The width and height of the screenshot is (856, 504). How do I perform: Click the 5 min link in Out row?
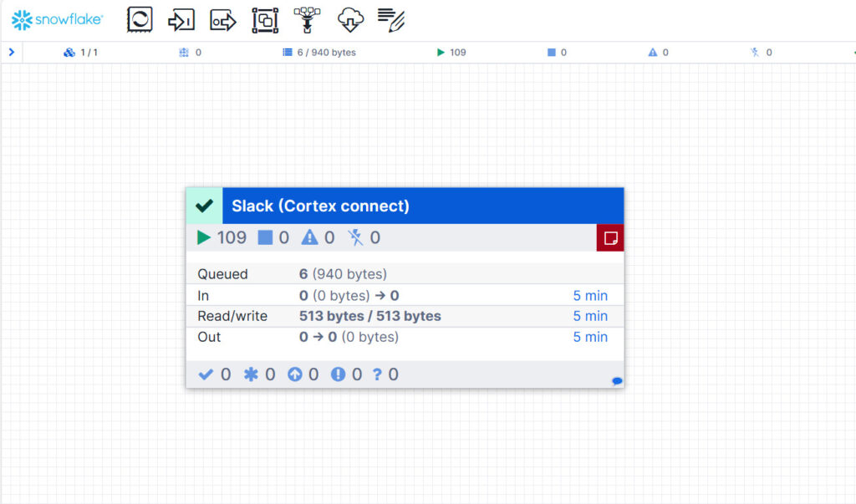590,337
